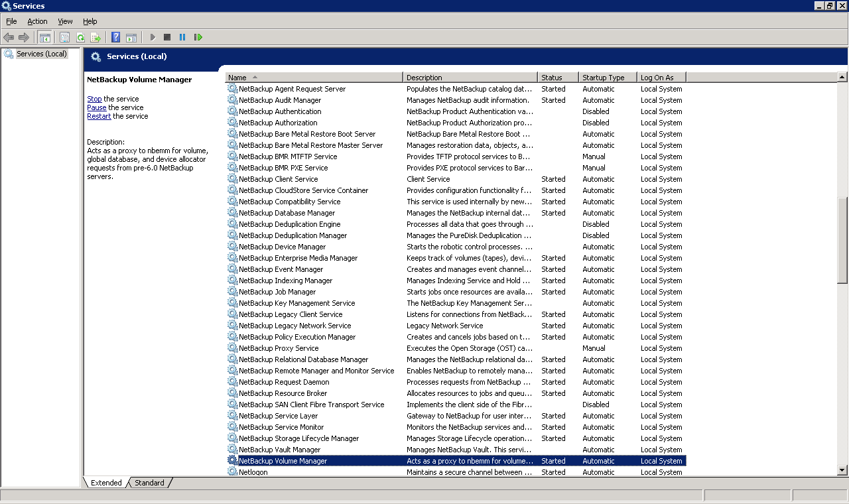Switch to the Extended tab
Viewport: 849px width, 504px height.
[x=106, y=483]
